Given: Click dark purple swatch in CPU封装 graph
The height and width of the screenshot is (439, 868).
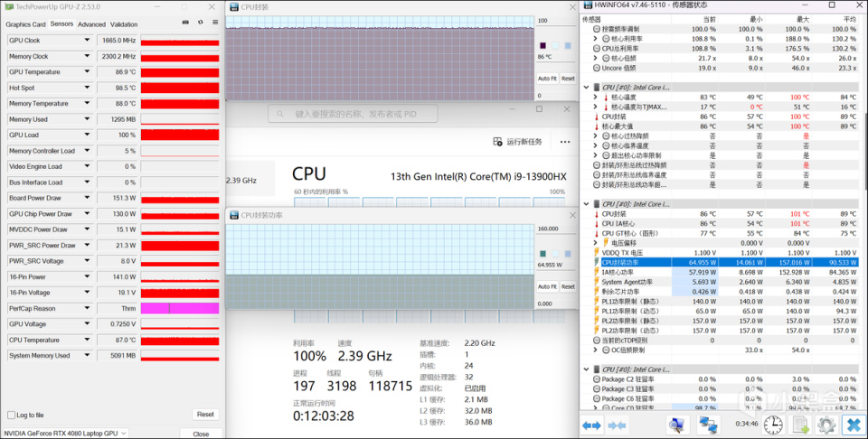Looking at the screenshot, I should coord(542,45).
